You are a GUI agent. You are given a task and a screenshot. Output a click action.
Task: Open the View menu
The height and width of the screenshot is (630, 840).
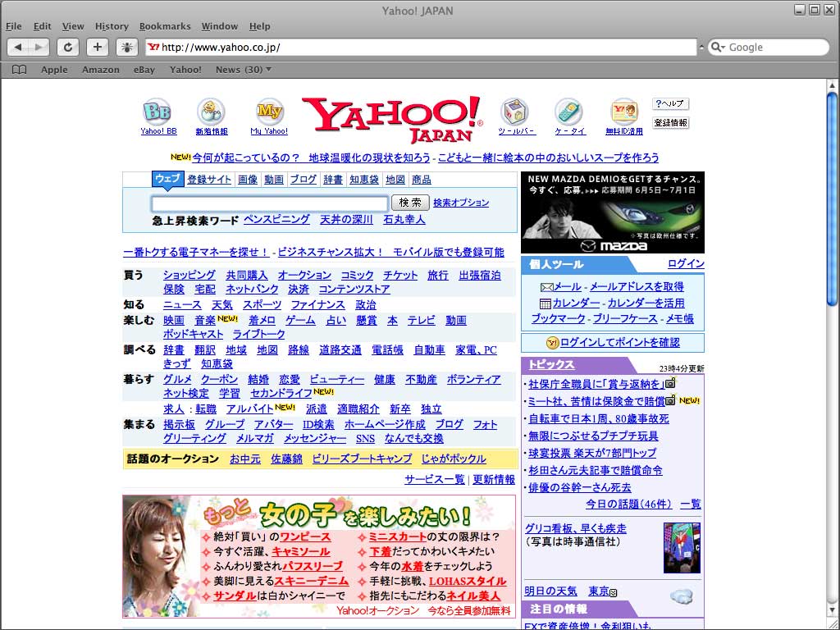(x=73, y=26)
